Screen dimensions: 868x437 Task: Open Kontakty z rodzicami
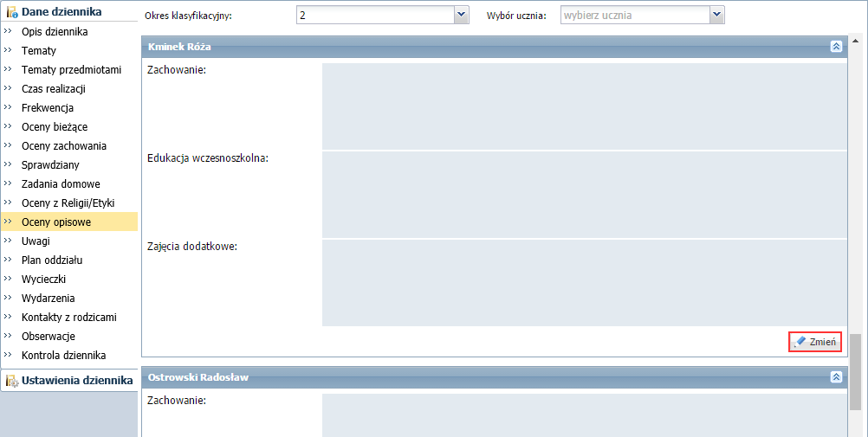point(69,317)
